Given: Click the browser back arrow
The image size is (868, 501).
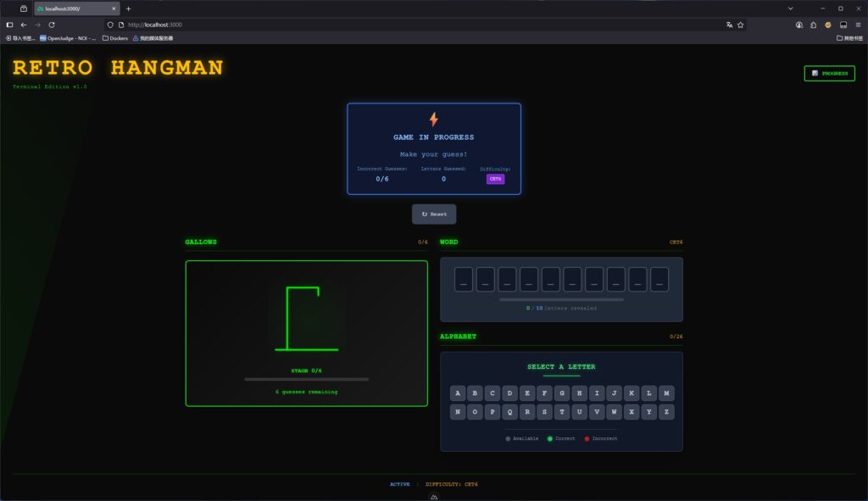Looking at the screenshot, I should click(24, 25).
